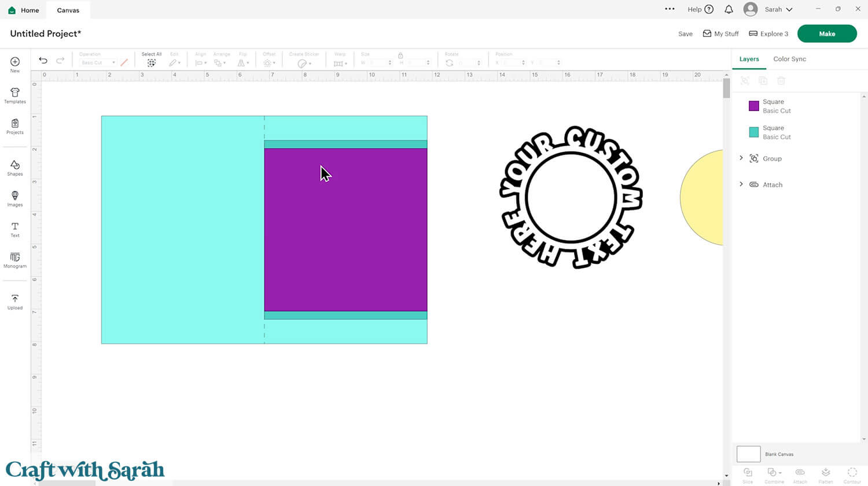Click the Contour tool
Image resolution: width=868 pixels, height=486 pixels.
(x=852, y=475)
